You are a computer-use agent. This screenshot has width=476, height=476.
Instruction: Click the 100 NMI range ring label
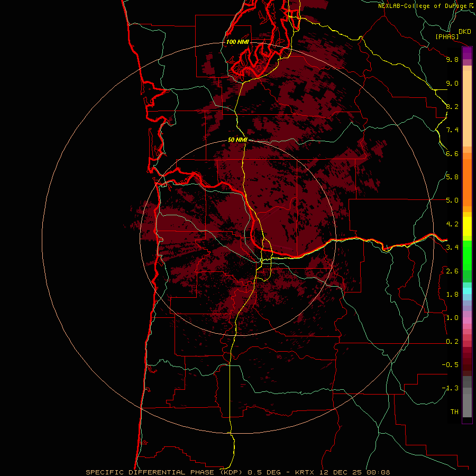click(237, 42)
